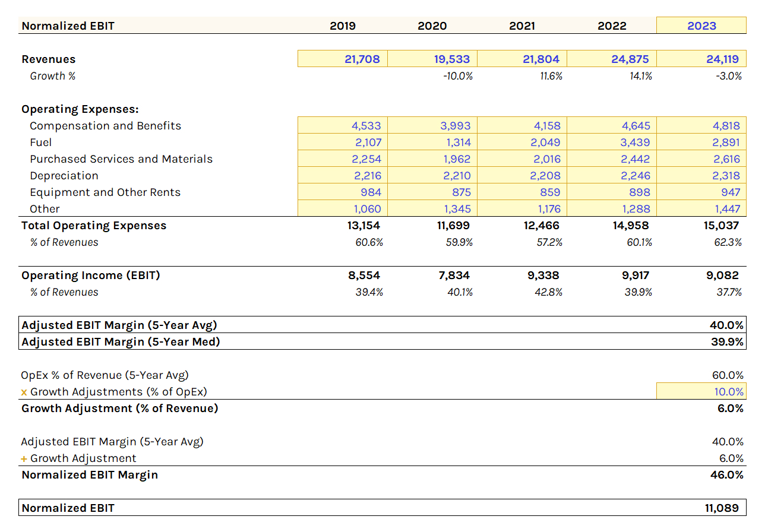765x532 pixels.
Task: Click the Total Operating Expenses label
Action: 94,225
